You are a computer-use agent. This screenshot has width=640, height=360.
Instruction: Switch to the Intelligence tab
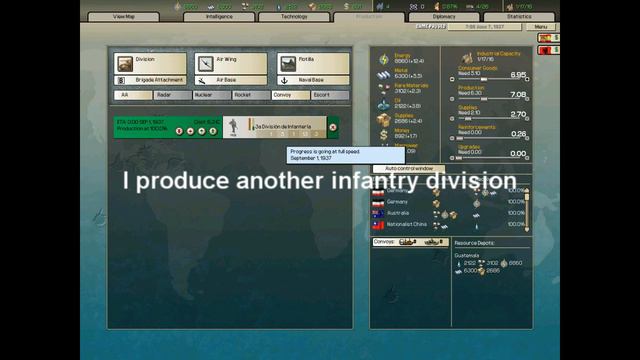[219, 17]
